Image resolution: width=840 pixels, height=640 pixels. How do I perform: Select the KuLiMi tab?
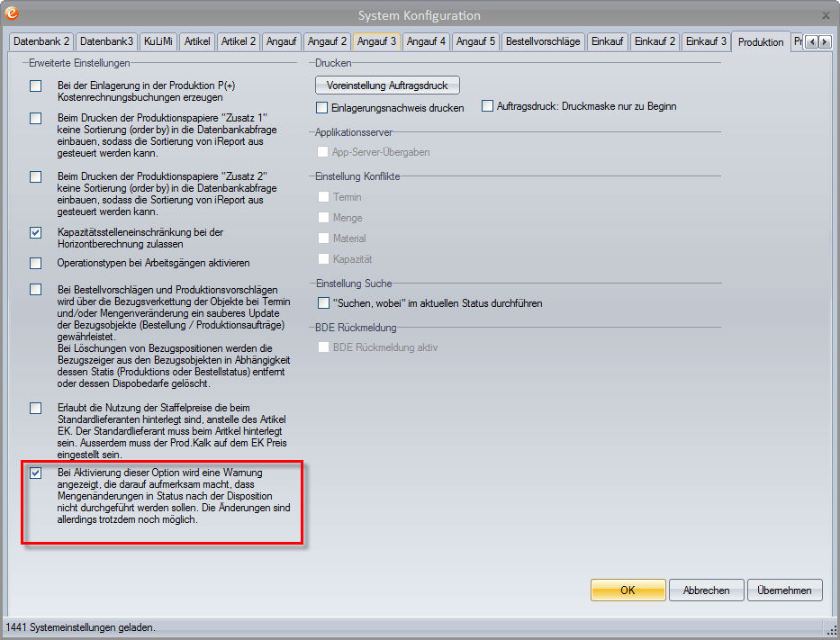(158, 41)
